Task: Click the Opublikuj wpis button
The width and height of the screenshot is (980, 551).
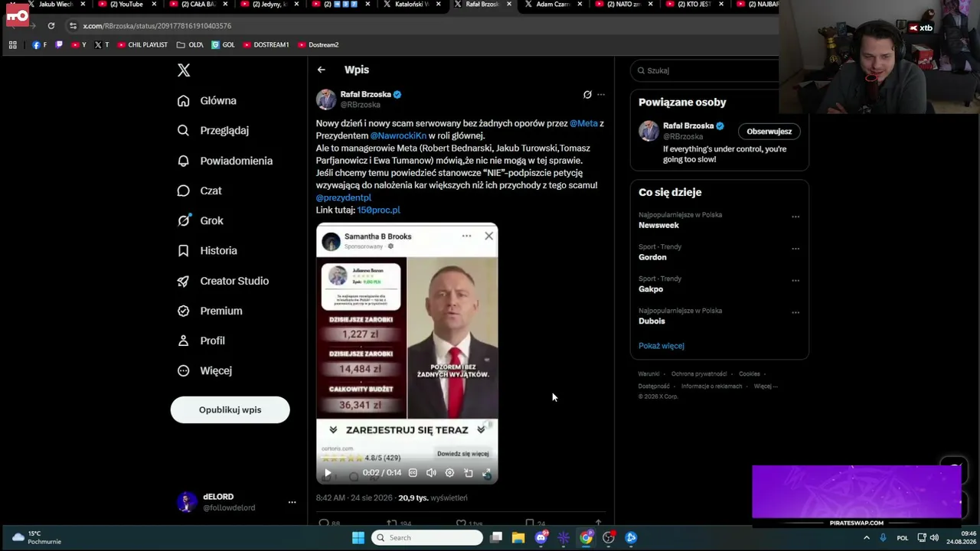Action: click(230, 409)
